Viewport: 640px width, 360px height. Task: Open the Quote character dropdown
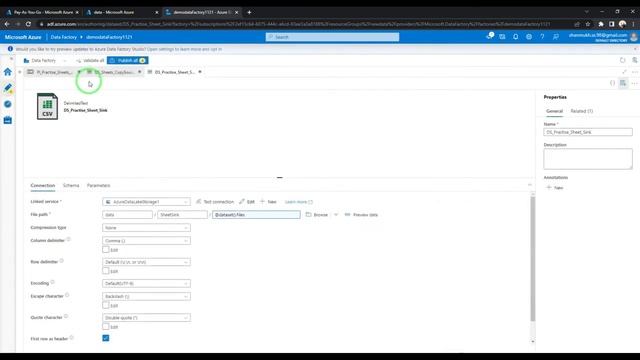point(146,318)
